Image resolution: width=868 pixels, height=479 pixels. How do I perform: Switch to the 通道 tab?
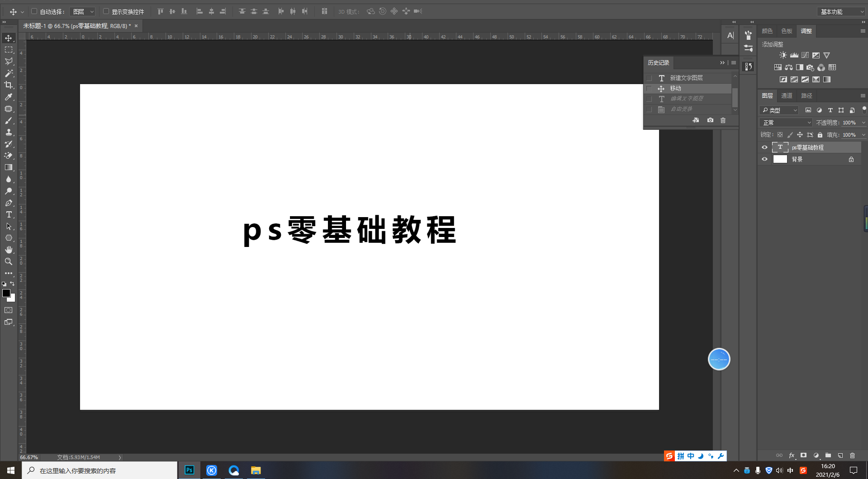[787, 95]
